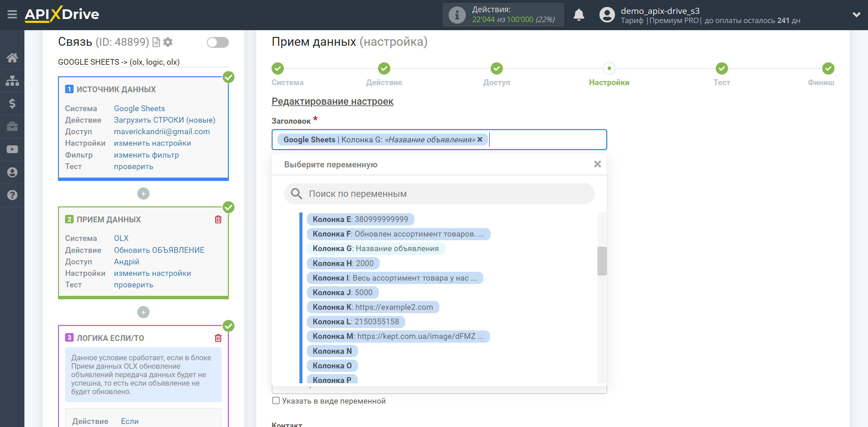Image resolution: width=868 pixels, height=427 pixels.
Task: Focus the Заголовок input field
Action: (x=439, y=140)
